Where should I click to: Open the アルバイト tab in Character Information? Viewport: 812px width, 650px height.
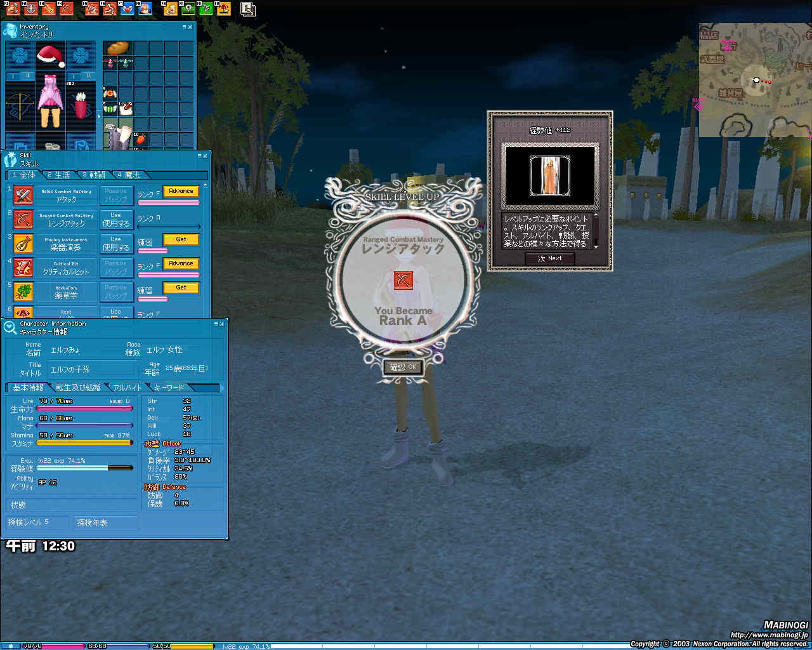point(128,388)
